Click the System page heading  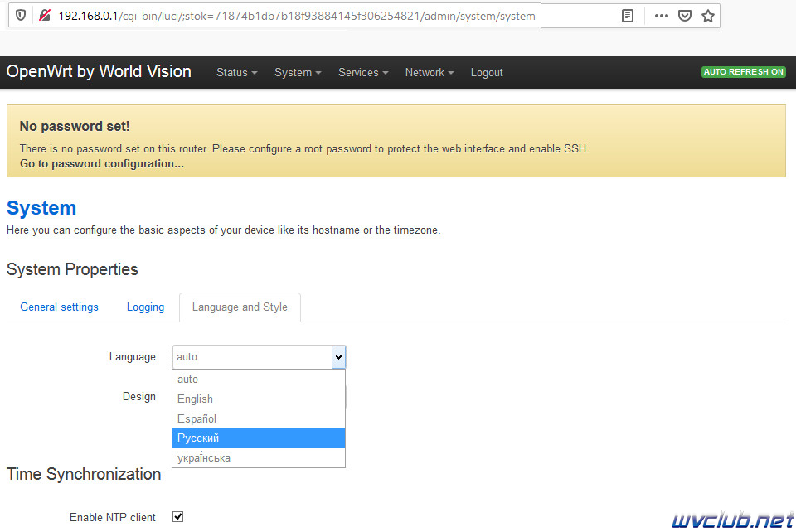coord(41,208)
